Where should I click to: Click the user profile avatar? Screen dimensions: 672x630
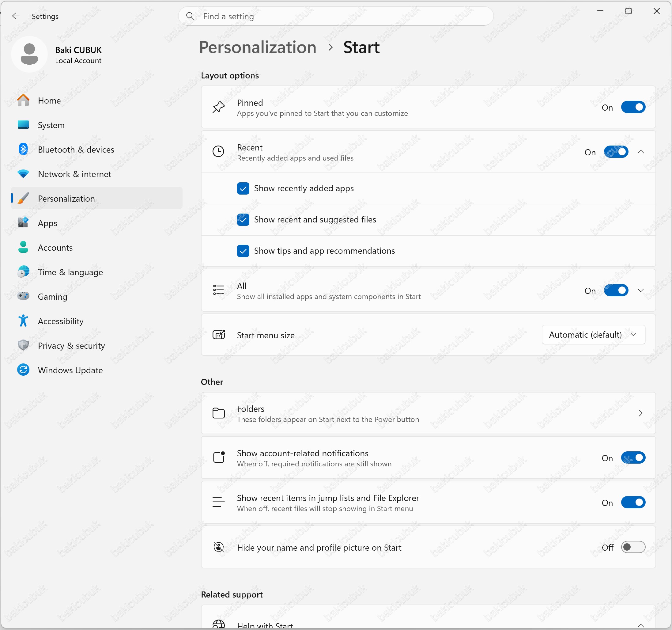pos(29,54)
